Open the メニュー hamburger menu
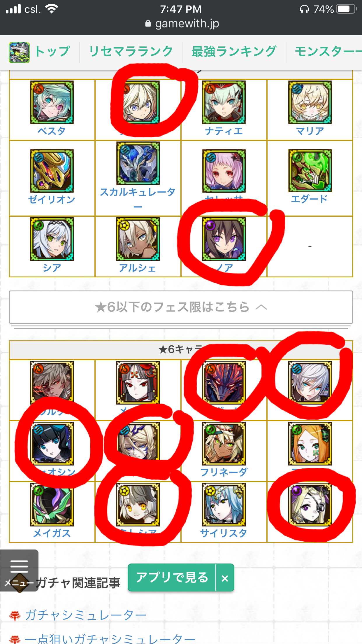Screen dimensions: 362x644 [x=19, y=570]
